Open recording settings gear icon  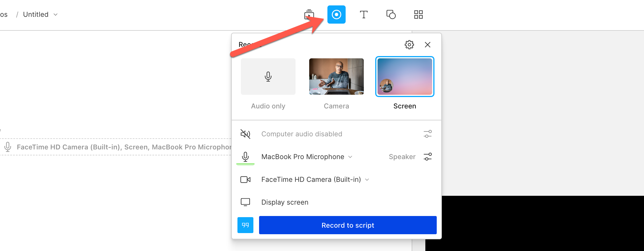[409, 45]
